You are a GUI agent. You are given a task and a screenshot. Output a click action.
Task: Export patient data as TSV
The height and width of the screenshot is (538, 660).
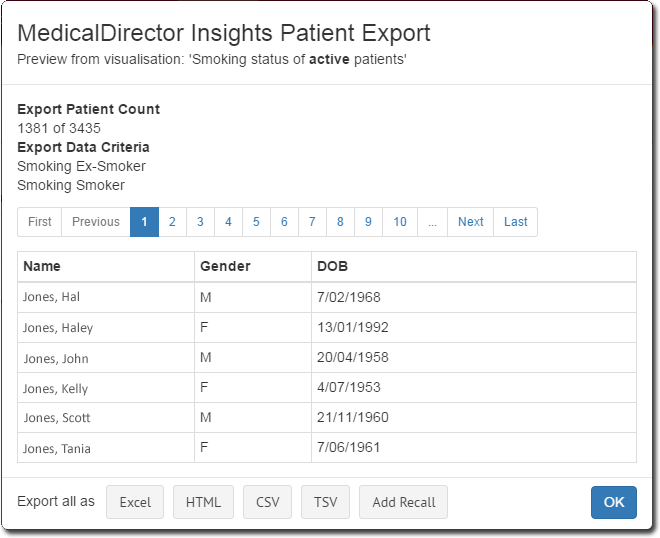point(325,502)
